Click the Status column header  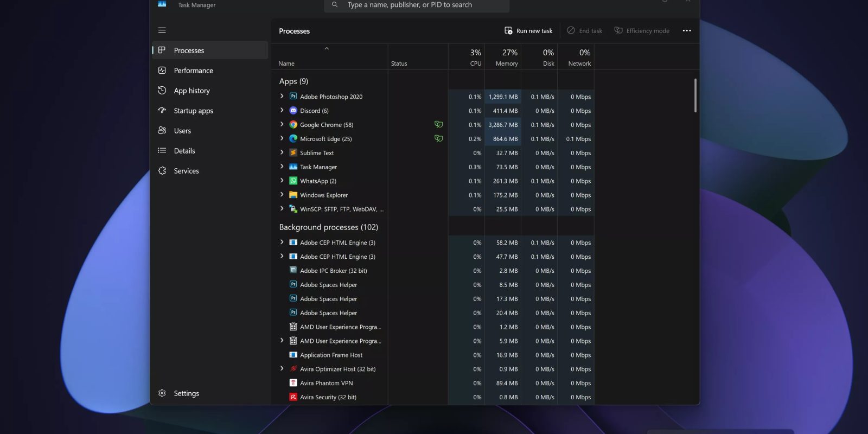tap(418, 56)
